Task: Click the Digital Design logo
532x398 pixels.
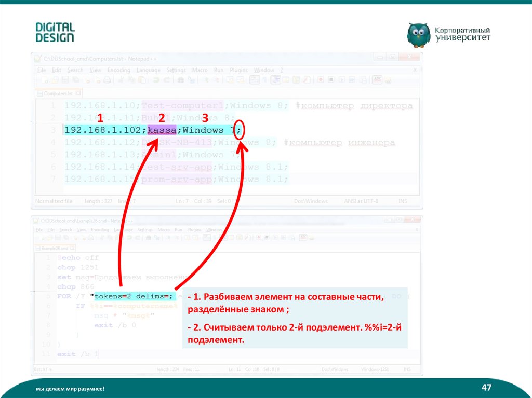Action: (55, 33)
